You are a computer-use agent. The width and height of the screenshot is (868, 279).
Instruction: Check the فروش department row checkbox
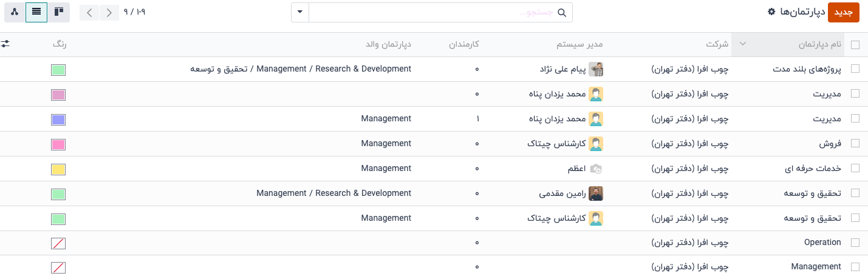[855, 144]
